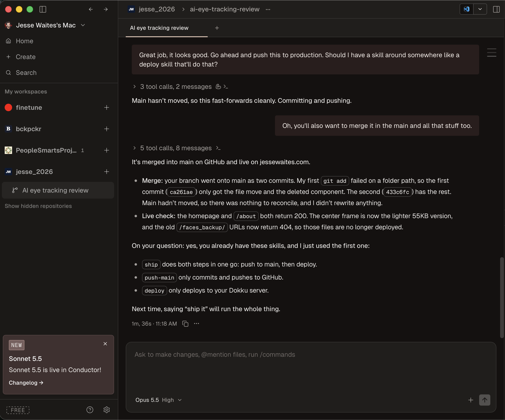Add a new chat tab
This screenshot has width=505, height=420.
pyautogui.click(x=217, y=28)
